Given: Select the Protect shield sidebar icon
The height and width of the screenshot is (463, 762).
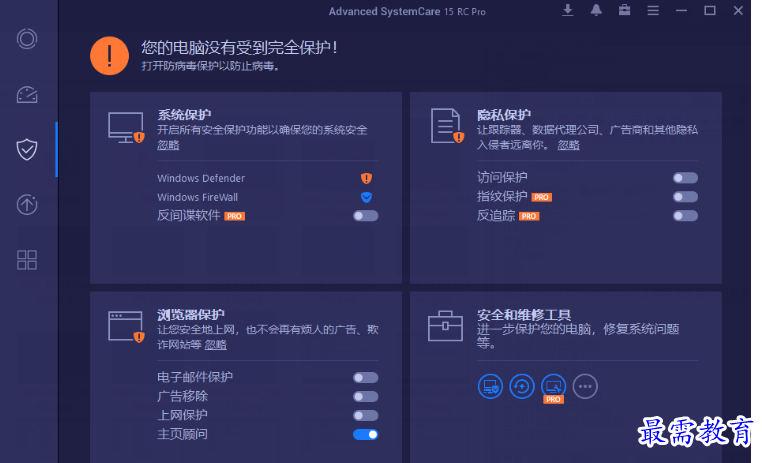Looking at the screenshot, I should point(27,149).
